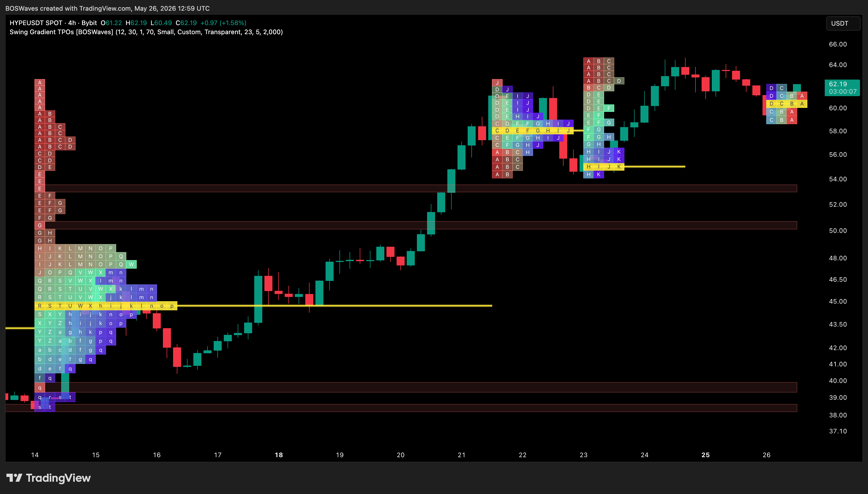The image size is (868, 494).
Task: Open the USDT currency selector
Action: pos(843,23)
